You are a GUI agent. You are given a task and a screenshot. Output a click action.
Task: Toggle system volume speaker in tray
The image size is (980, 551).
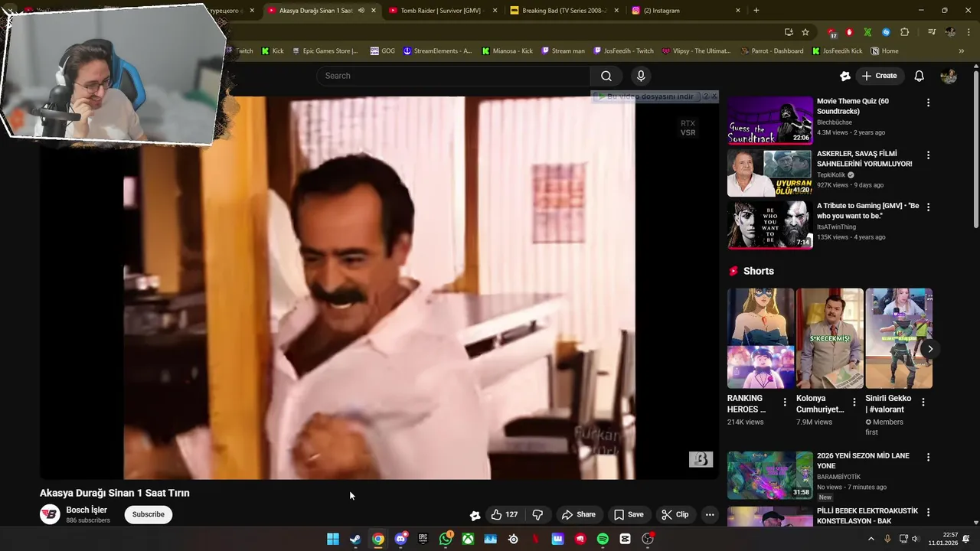tap(915, 539)
